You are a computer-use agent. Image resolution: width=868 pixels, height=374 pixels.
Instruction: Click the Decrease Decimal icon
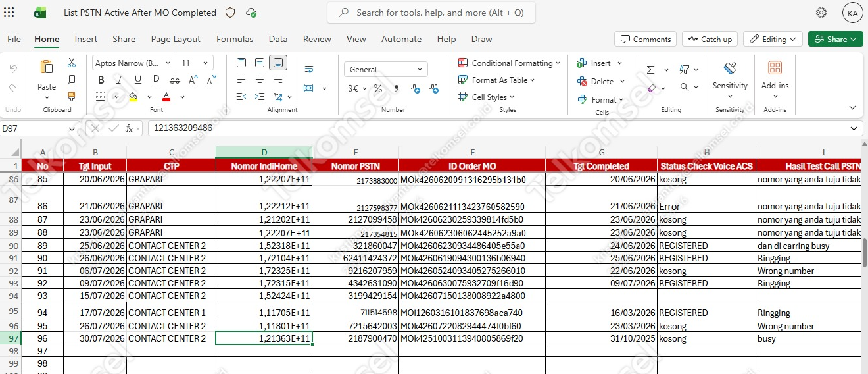click(x=433, y=88)
